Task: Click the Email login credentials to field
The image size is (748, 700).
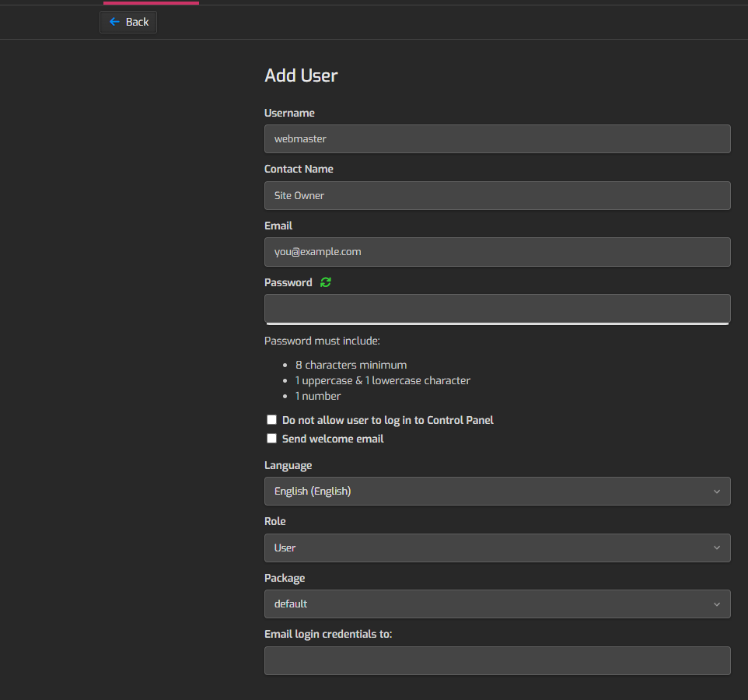Action: point(497,661)
